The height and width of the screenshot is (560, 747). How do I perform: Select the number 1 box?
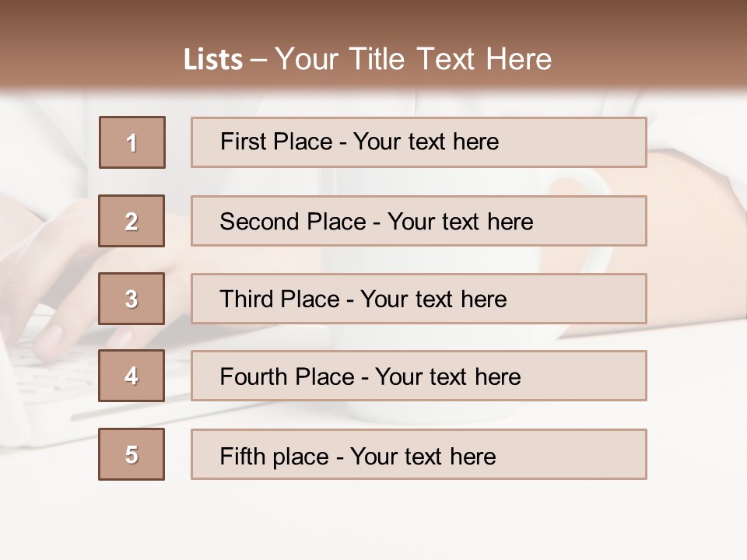[132, 142]
